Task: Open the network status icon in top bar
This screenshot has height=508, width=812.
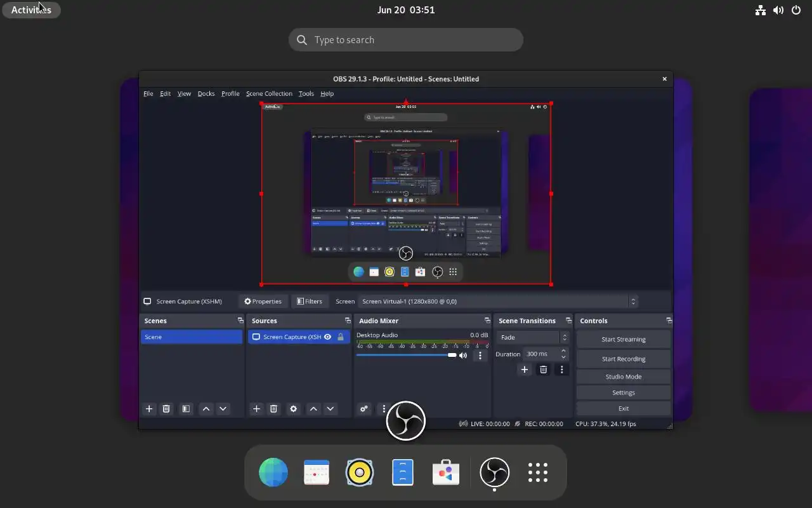Action: (761, 10)
